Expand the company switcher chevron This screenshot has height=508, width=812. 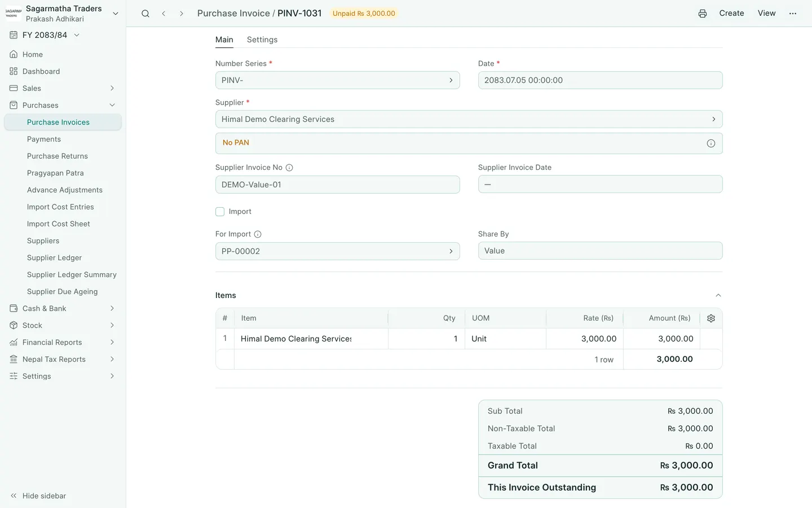click(x=116, y=14)
